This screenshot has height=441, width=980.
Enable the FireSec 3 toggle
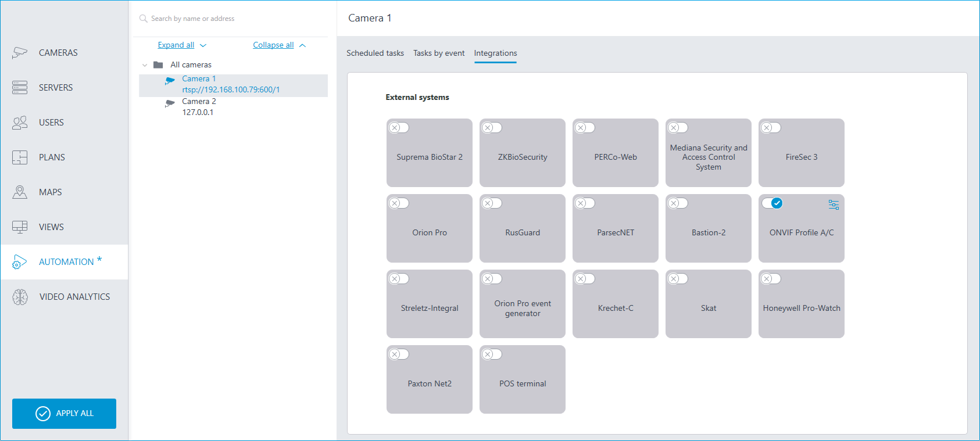click(771, 128)
